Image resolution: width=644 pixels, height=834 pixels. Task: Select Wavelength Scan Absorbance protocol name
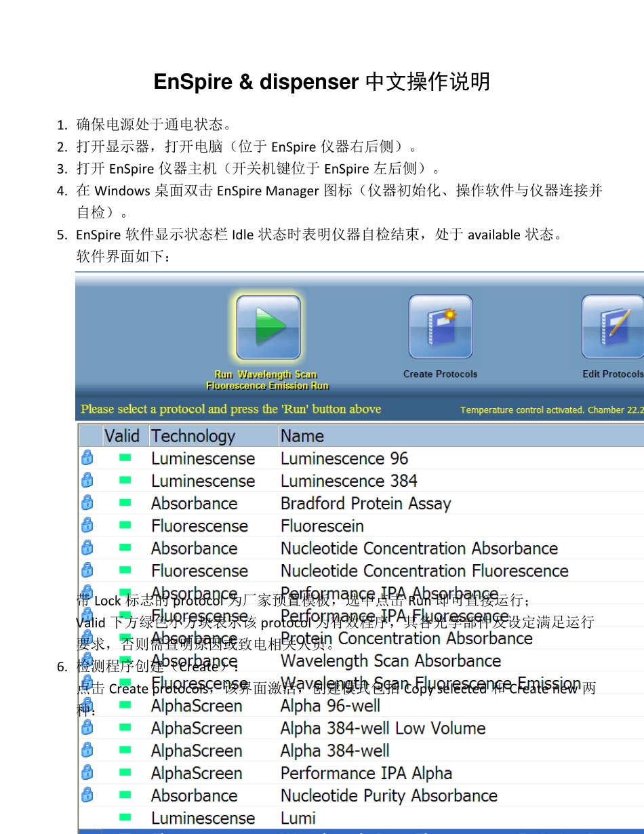pos(391,660)
